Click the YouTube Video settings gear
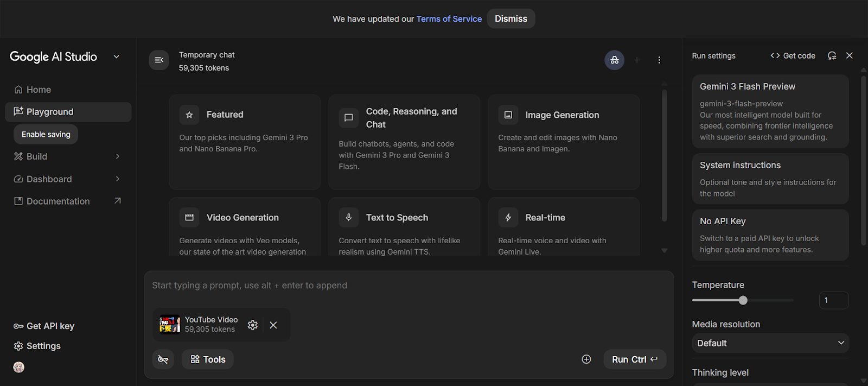This screenshot has height=386, width=868. (253, 325)
